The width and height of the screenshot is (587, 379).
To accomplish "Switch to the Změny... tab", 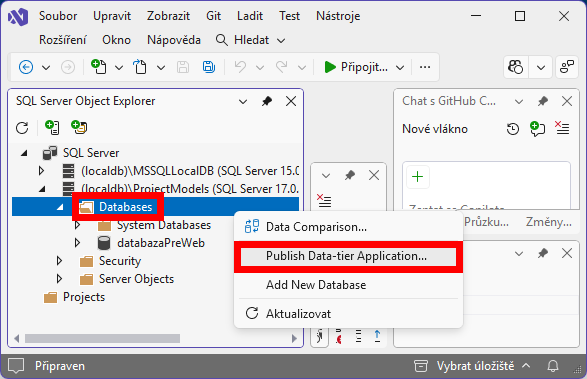I will coord(549,222).
